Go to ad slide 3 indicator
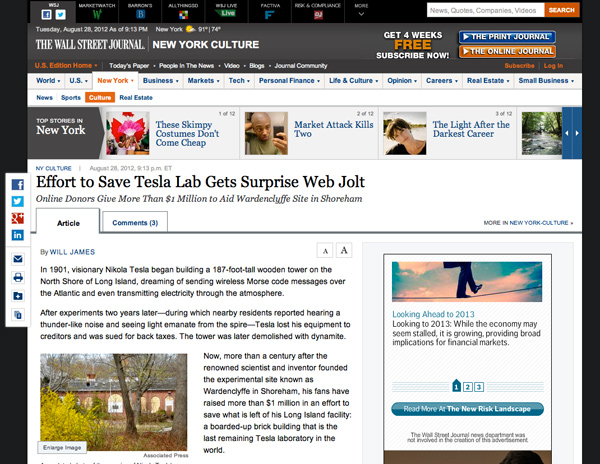600x464 pixels. 479,387
